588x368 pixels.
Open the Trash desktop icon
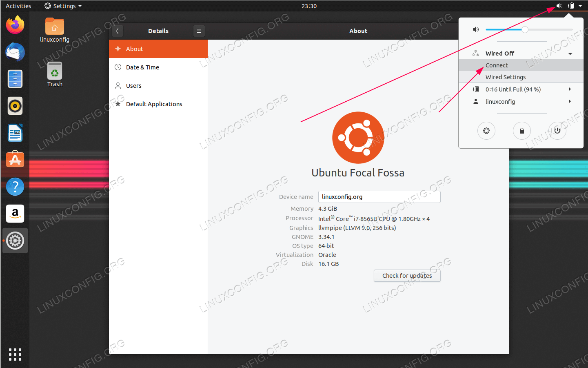coord(55,74)
